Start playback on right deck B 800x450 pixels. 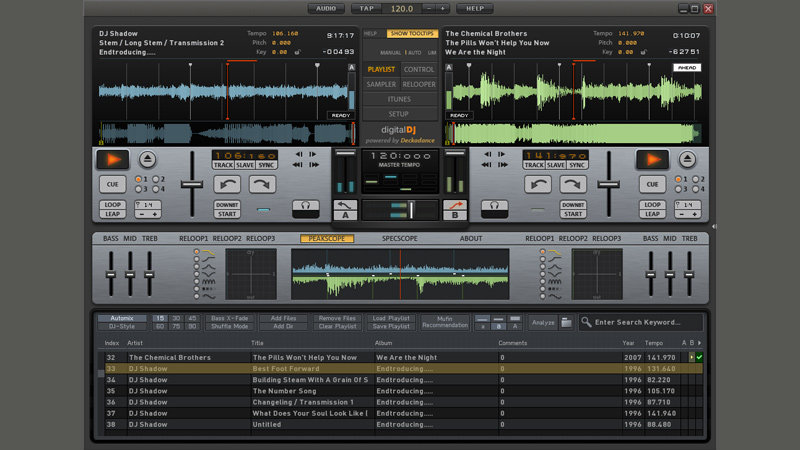coord(653,160)
